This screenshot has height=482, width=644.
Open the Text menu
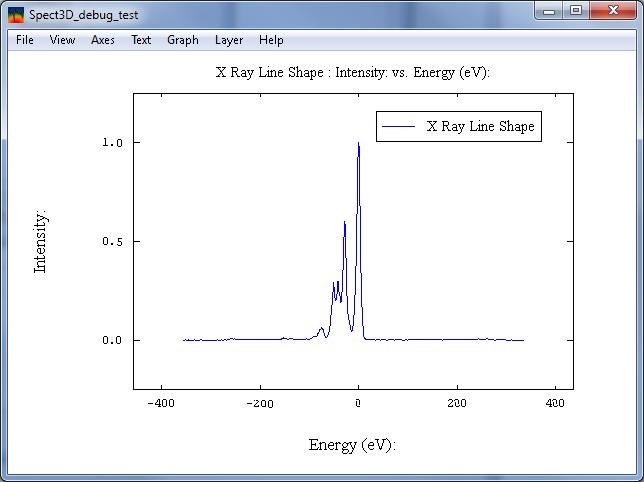141,40
